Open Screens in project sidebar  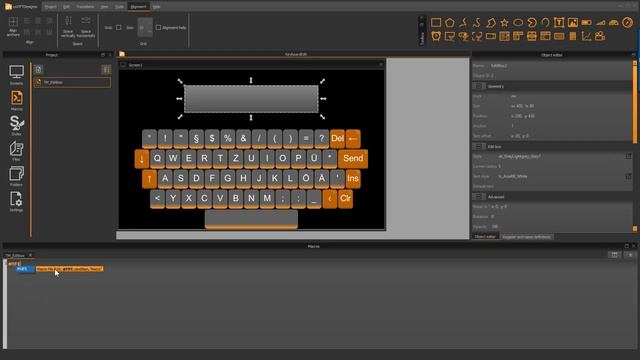(x=16, y=75)
